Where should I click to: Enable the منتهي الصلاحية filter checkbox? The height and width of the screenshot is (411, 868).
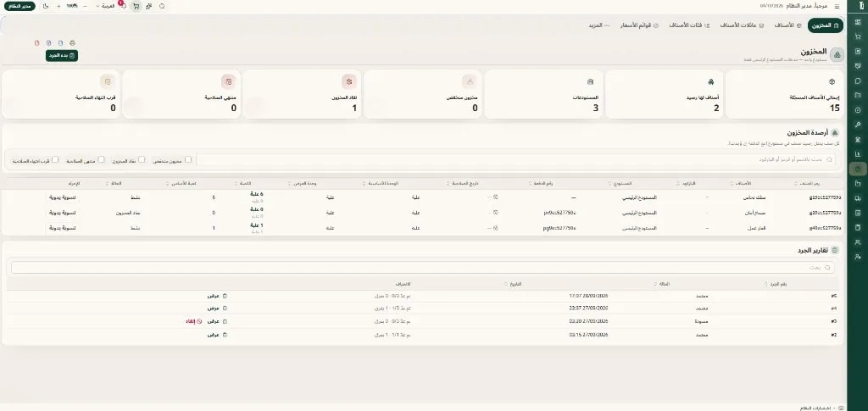point(102,159)
